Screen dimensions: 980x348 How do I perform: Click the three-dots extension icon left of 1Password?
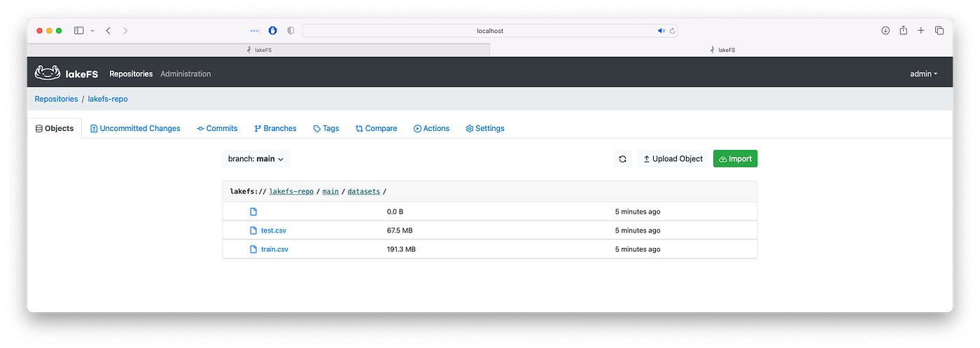point(255,31)
